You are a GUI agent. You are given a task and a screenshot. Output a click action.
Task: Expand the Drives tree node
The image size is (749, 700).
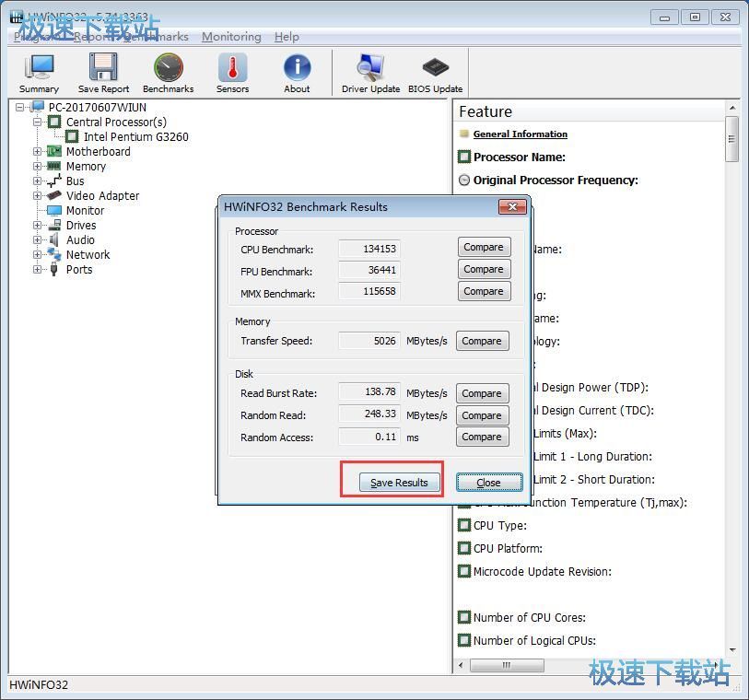coord(37,225)
